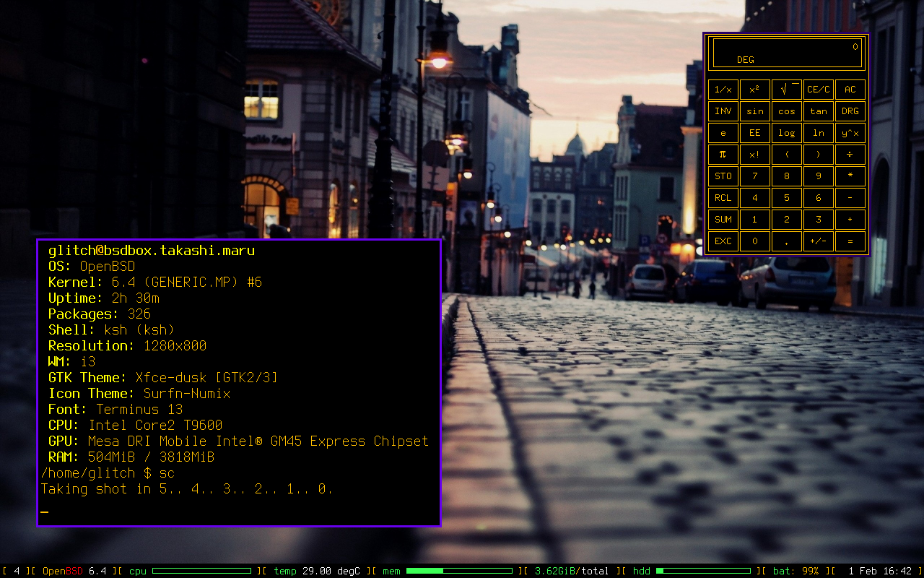Click the digit 2 calculator key
Screen dimensions: 924x578
tap(787, 220)
